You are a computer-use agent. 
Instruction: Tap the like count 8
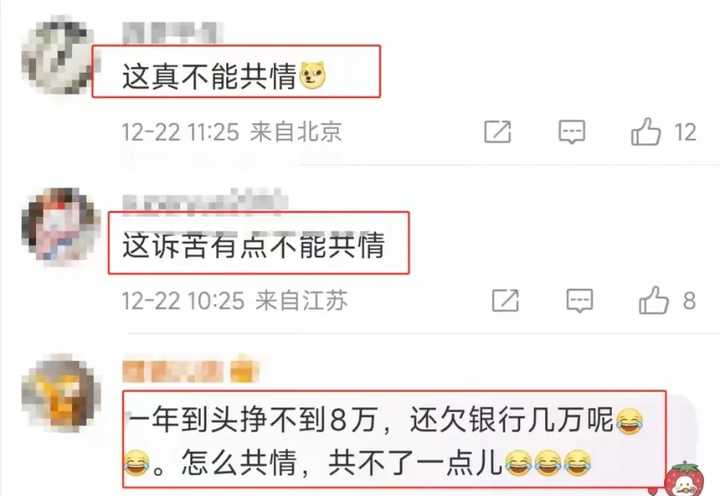pyautogui.click(x=689, y=301)
